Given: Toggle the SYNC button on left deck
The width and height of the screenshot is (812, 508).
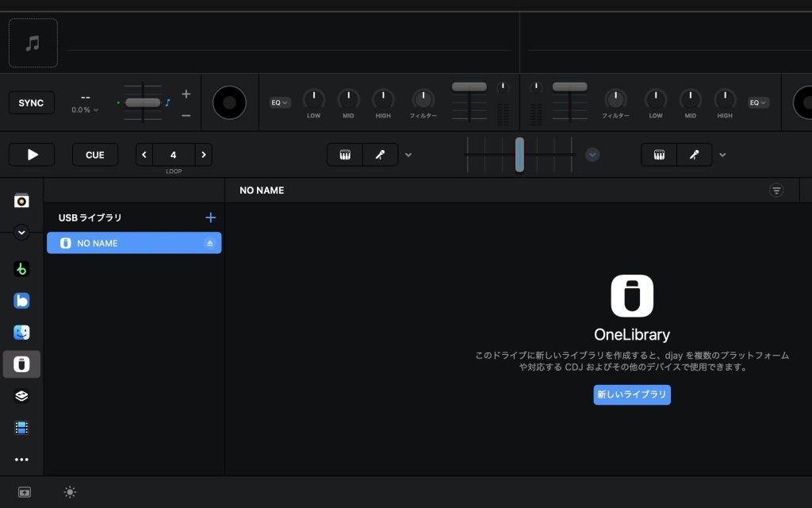Looking at the screenshot, I should click(32, 103).
